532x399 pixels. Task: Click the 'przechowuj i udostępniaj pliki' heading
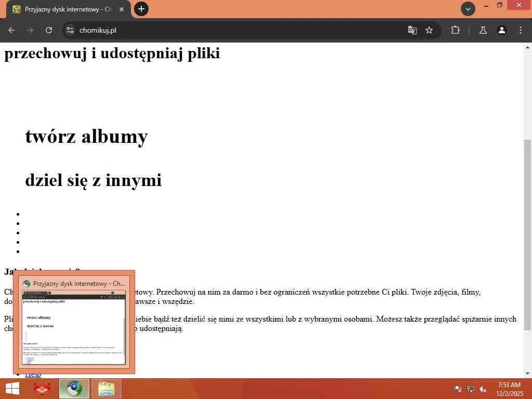(x=112, y=54)
